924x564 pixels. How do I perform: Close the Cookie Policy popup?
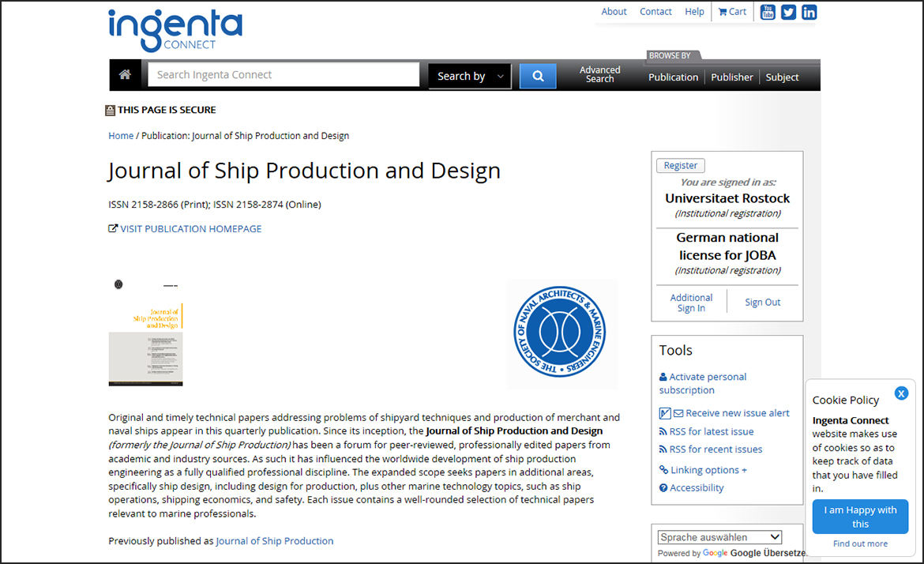(901, 393)
